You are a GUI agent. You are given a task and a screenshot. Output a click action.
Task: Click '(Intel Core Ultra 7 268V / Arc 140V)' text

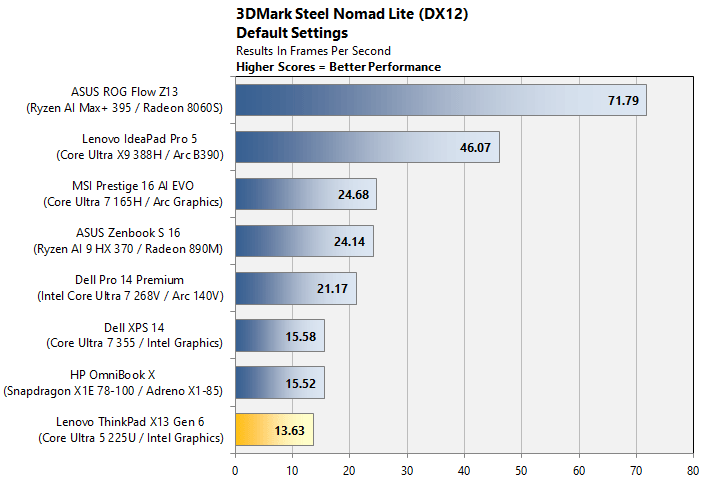[130, 296]
